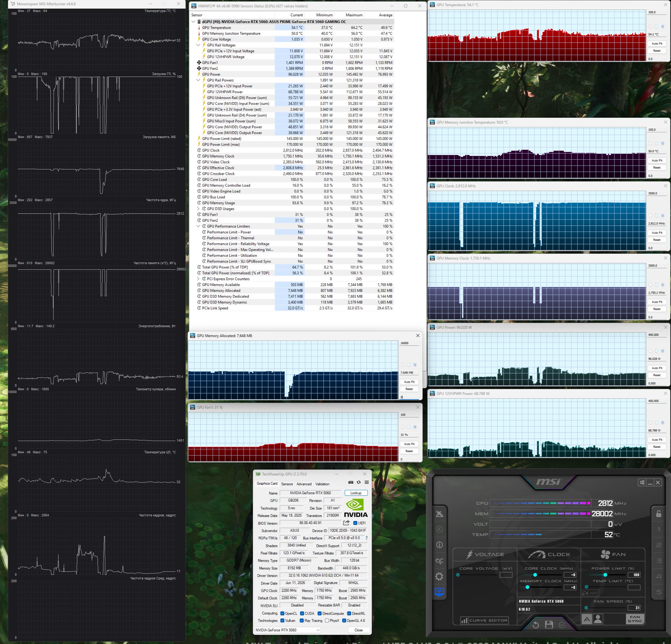Viewport: 671px width, 644px height.
Task: Toggle the CUDA checkbox
Action: click(x=302, y=613)
